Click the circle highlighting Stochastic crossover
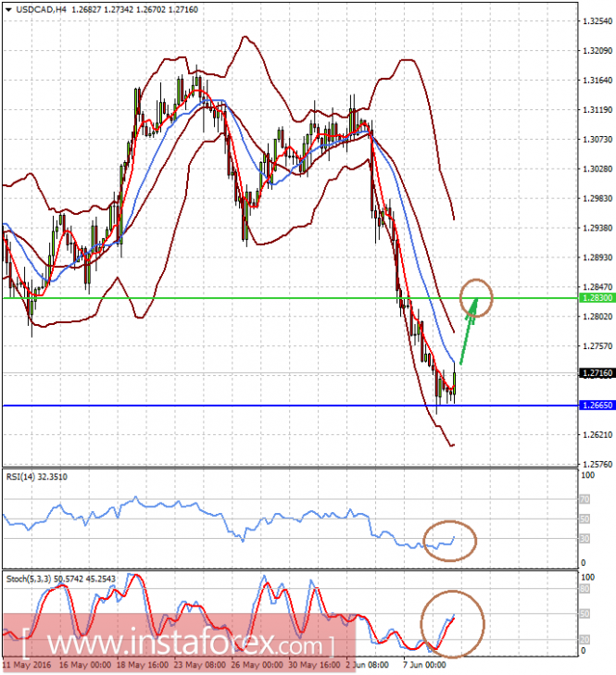 tap(452, 624)
